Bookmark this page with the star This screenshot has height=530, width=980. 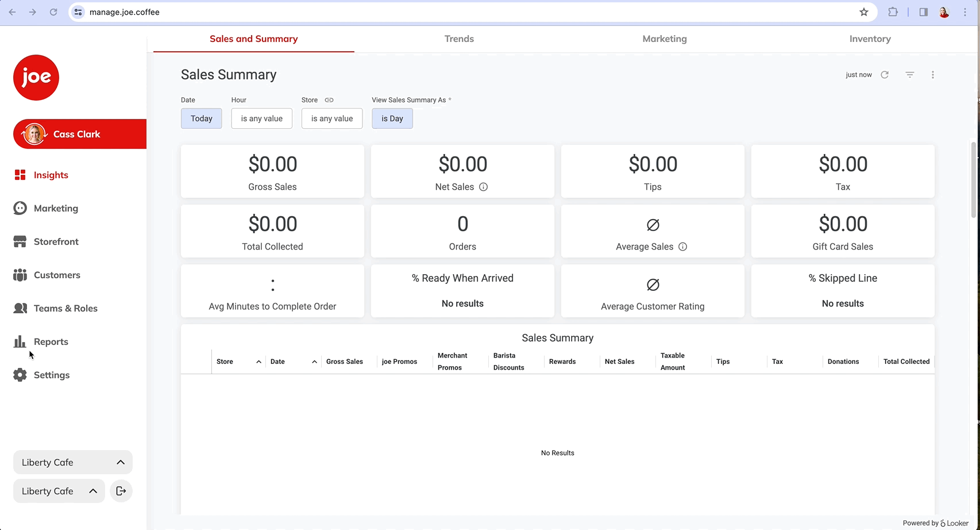[864, 12]
